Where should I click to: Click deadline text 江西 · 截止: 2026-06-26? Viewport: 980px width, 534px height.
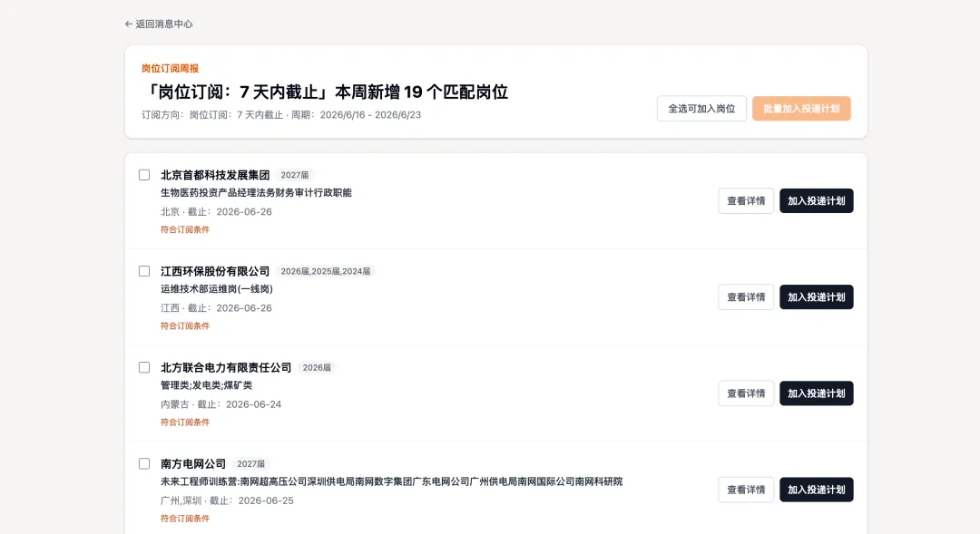(x=216, y=308)
